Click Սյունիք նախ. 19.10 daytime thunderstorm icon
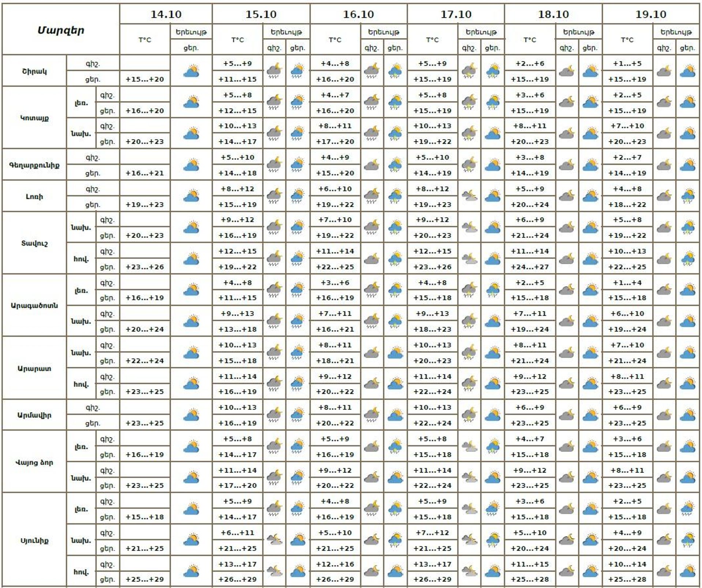Viewport: 702px width, 588px height. tap(688, 540)
